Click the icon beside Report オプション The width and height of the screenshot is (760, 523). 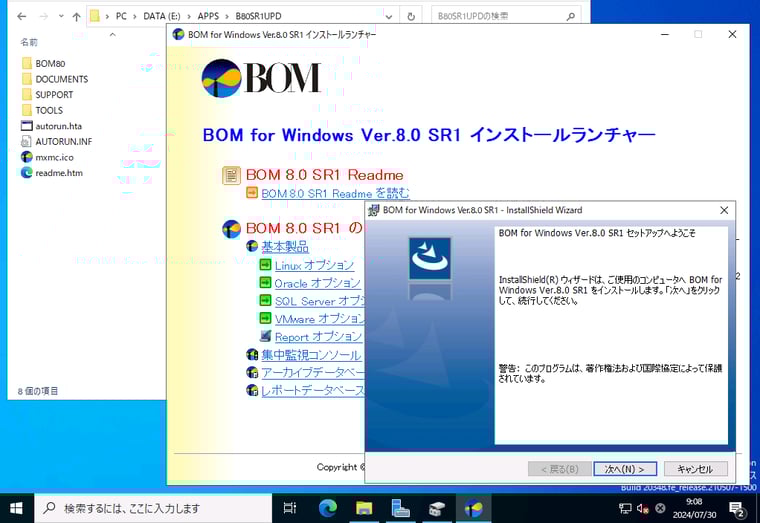tap(265, 335)
